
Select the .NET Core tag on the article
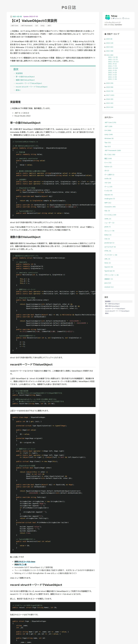pos(15,26)
